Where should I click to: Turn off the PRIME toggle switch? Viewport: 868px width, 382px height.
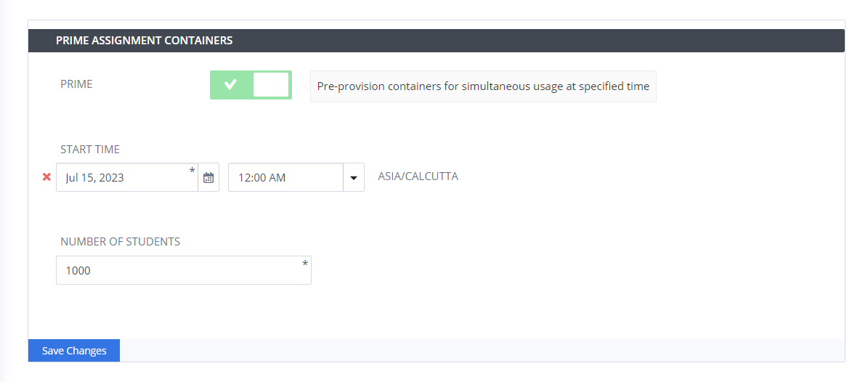(x=251, y=85)
